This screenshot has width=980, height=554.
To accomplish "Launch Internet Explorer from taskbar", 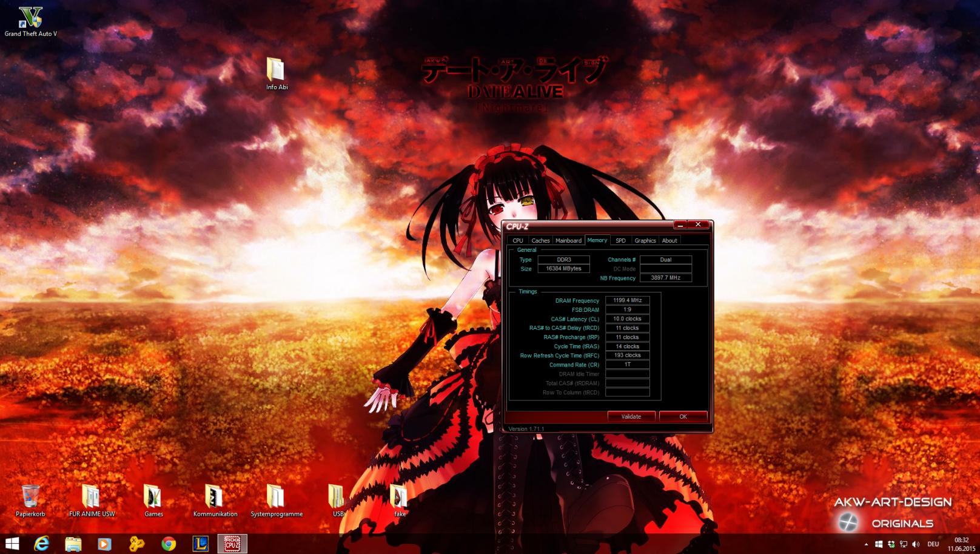I will [x=42, y=544].
